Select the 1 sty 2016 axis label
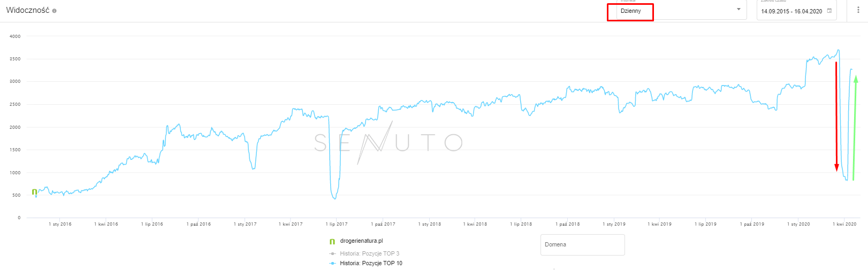The height and width of the screenshot is (270, 868). 60,224
